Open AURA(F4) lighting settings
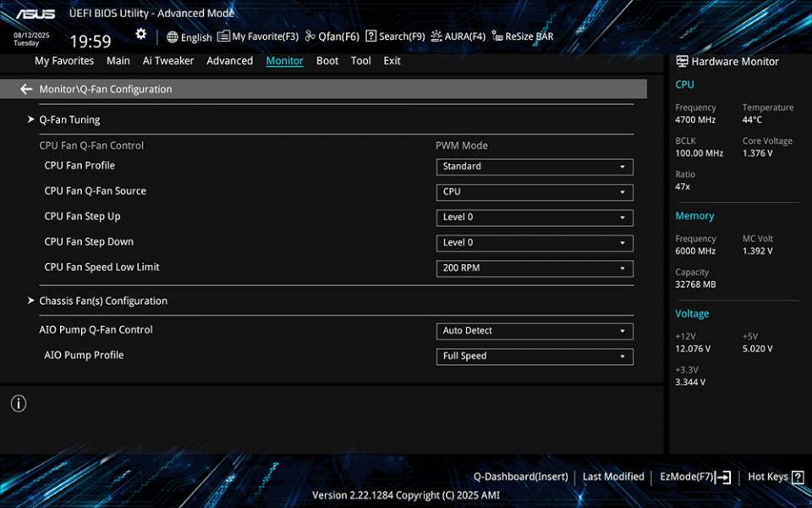Image resolution: width=812 pixels, height=508 pixels. point(457,36)
